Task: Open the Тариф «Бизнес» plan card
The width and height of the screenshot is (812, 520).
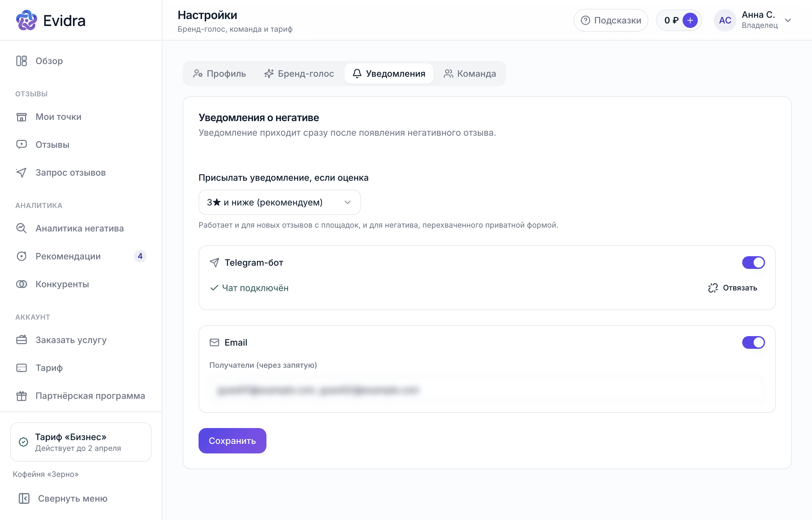Action: point(81,442)
